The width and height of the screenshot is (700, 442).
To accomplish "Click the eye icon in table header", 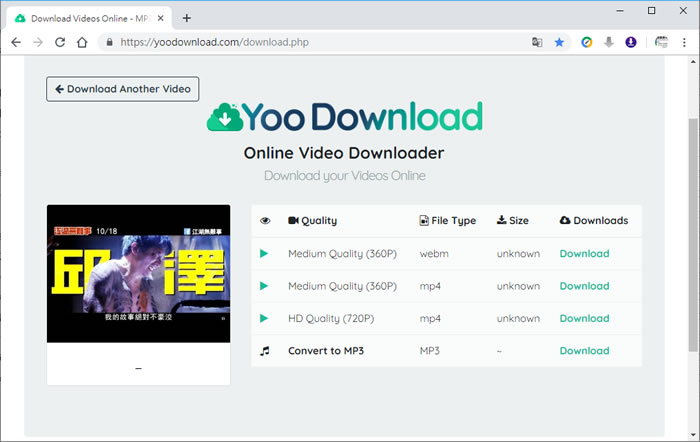I will (x=265, y=221).
